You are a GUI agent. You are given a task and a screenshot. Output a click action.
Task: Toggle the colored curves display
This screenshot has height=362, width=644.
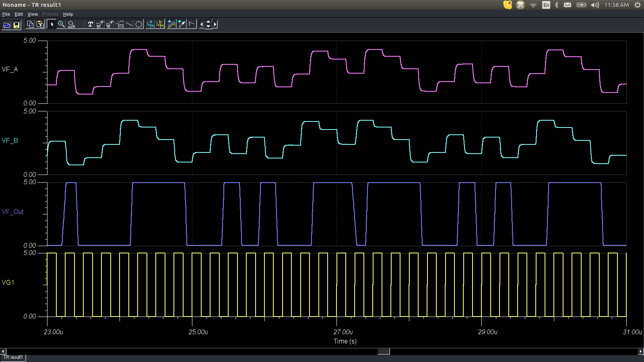tap(171, 24)
